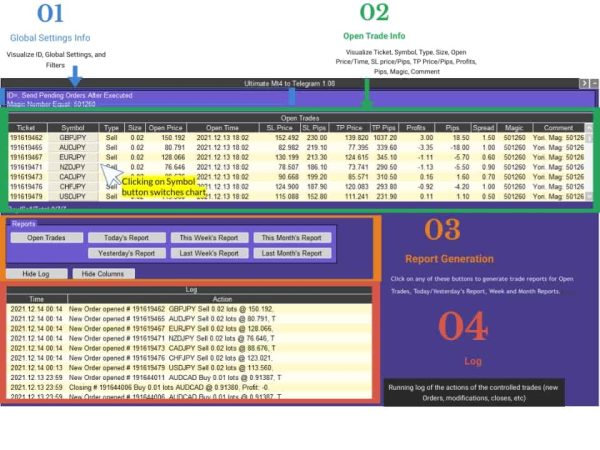Click the panel arrow button in title bar
The width and height of the screenshot is (600, 450).
(584, 84)
